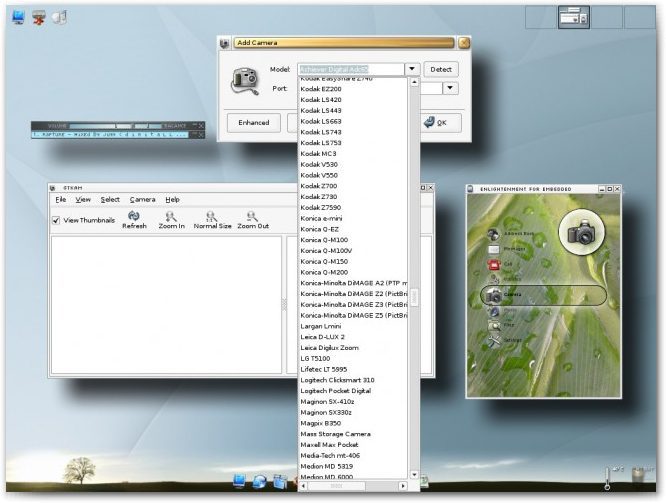Collapse the Model dropdown arrow
666x503 pixels.
412,70
